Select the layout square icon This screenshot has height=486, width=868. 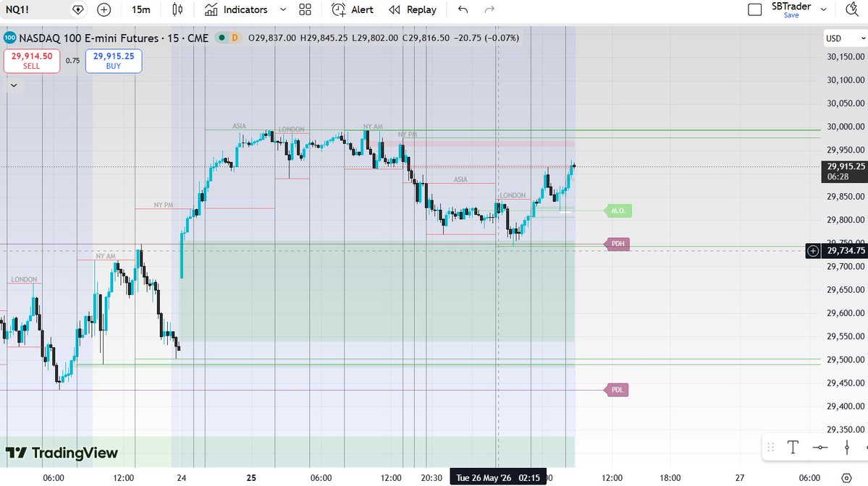point(754,9)
